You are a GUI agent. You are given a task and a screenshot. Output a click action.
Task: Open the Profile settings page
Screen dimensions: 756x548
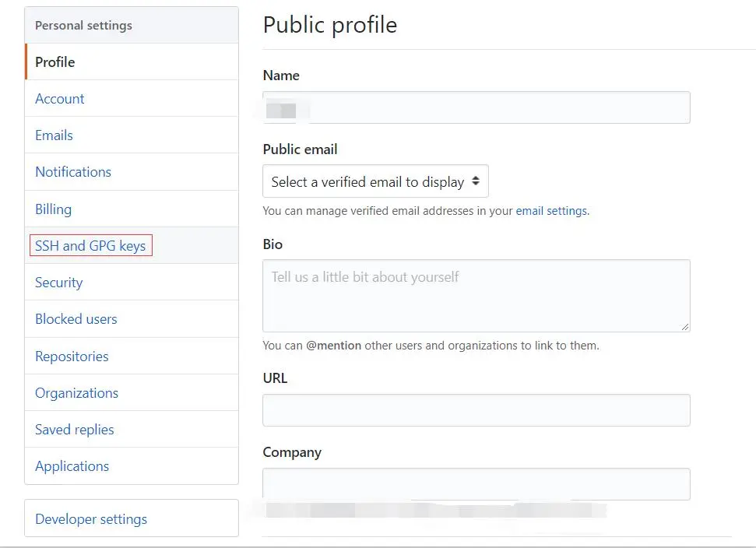click(x=55, y=62)
